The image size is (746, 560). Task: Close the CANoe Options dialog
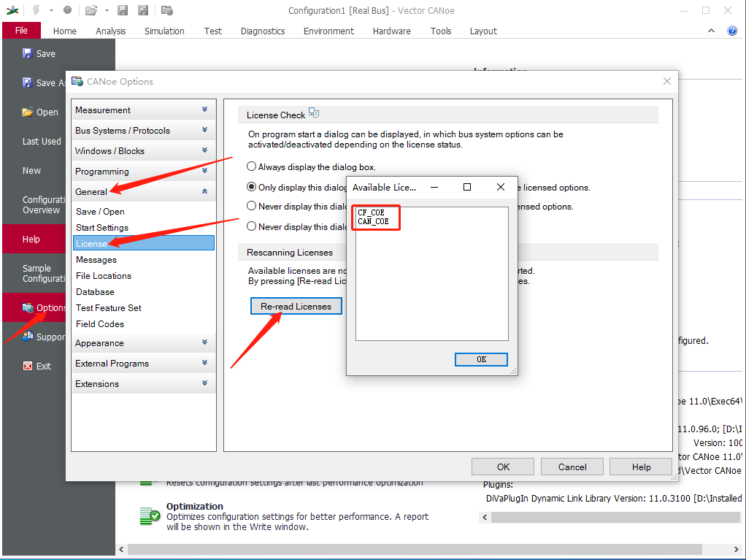(x=667, y=81)
